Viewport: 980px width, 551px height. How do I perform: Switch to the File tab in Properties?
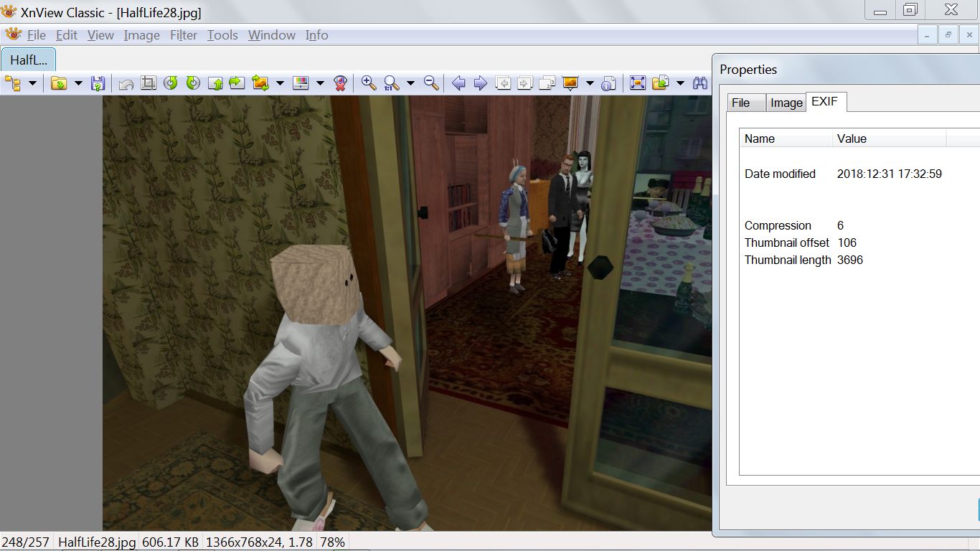tap(746, 103)
